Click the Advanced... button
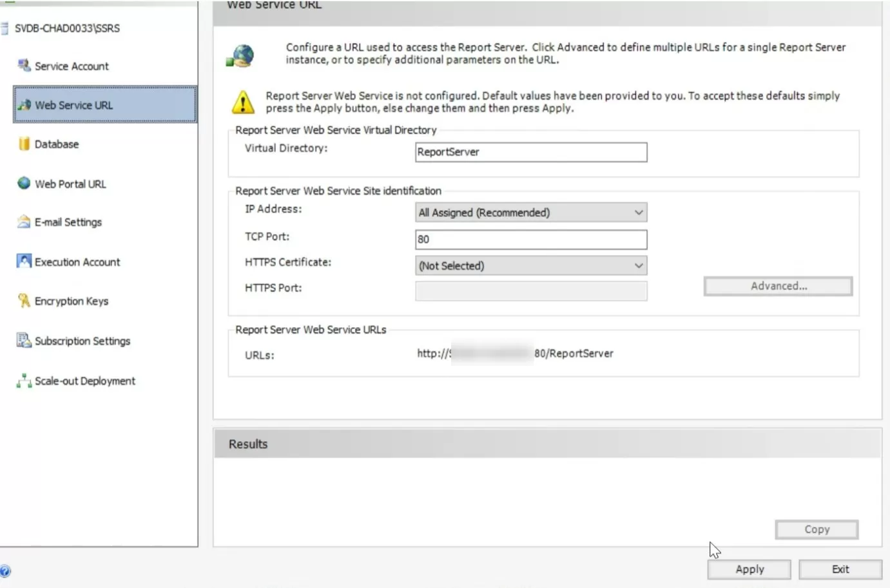Screen dimensions: 890x588 pyautogui.click(x=778, y=286)
